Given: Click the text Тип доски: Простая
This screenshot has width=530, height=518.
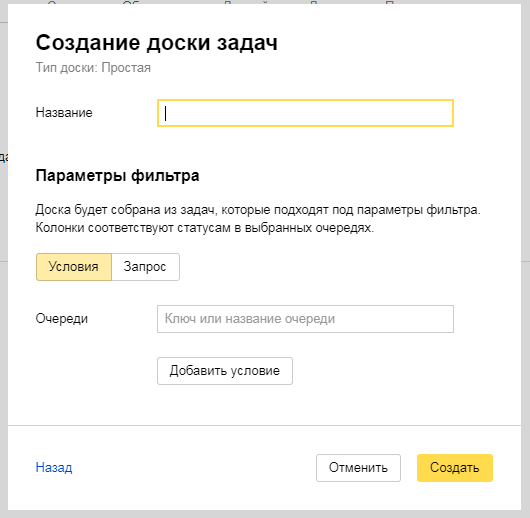Looking at the screenshot, I should coord(93,68).
